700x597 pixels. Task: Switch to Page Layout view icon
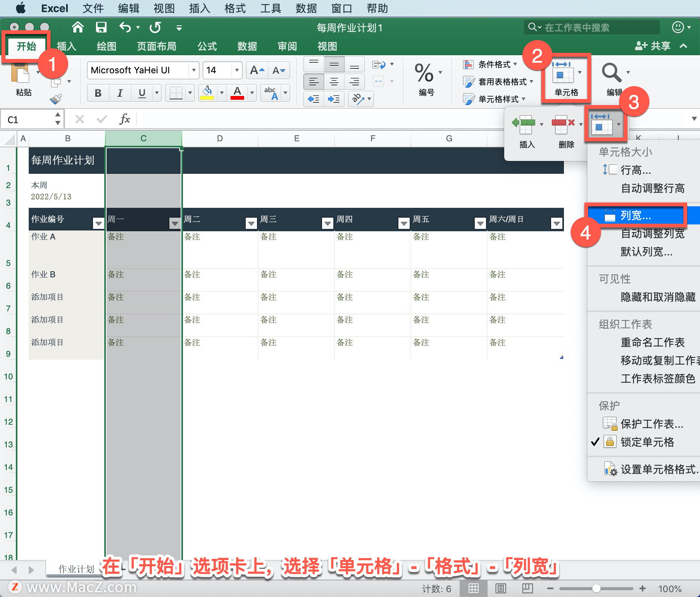(501, 588)
